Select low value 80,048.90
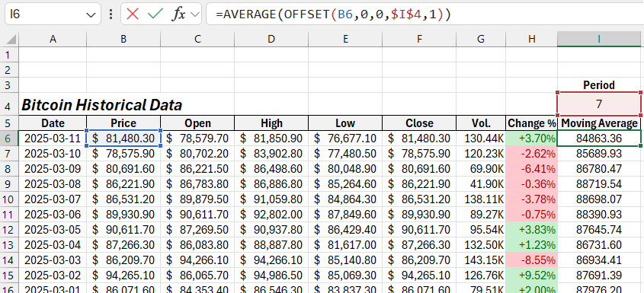 tap(345, 169)
